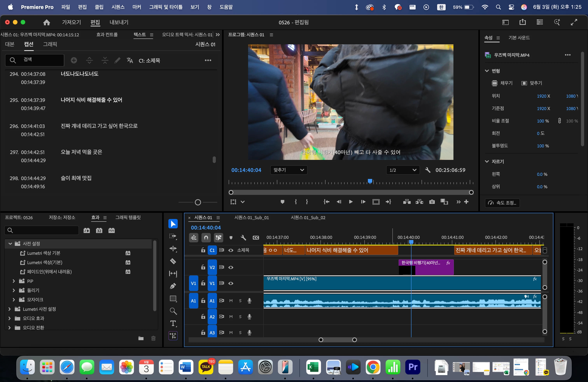The height and width of the screenshot is (382, 588).
Task: Click the Add Marker icon in Program monitor
Action: [282, 202]
